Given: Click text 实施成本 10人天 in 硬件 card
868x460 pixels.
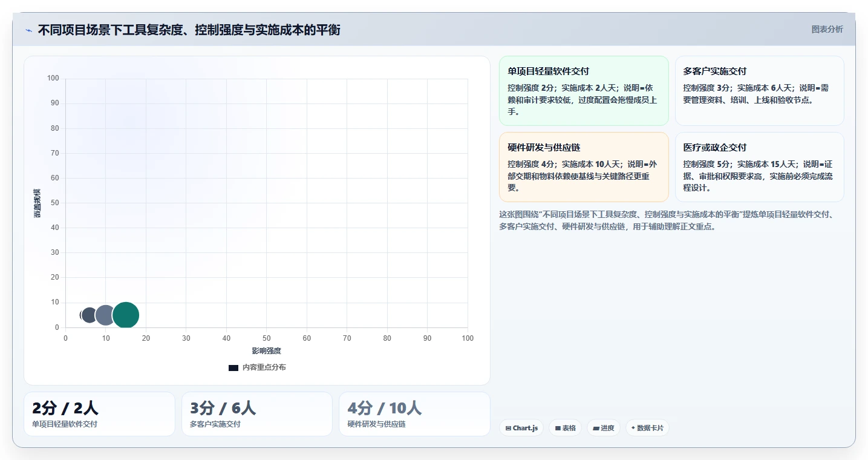Looking at the screenshot, I should [592, 164].
